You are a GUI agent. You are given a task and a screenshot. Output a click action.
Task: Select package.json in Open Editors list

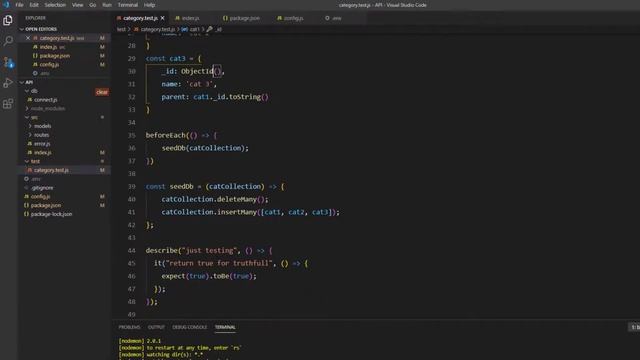(x=64, y=56)
